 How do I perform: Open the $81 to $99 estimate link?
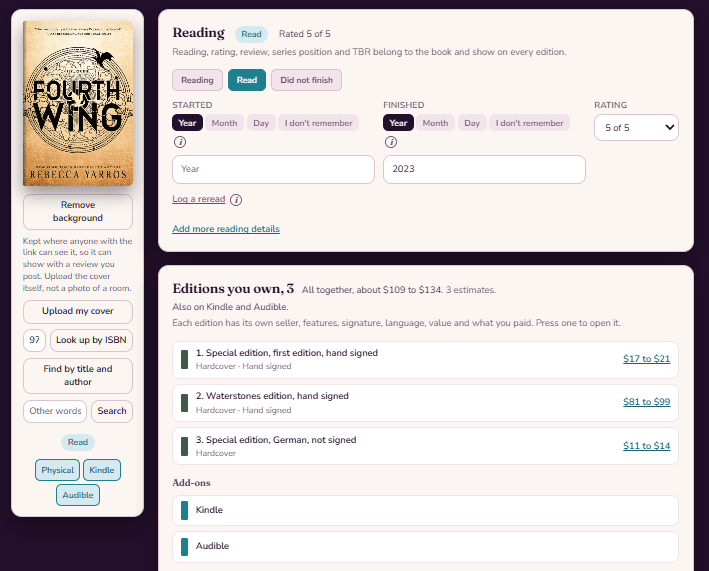click(x=647, y=402)
